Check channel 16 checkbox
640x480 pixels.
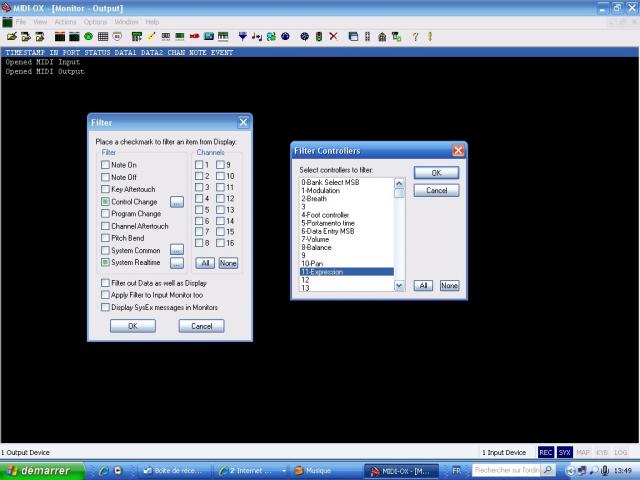(220, 243)
